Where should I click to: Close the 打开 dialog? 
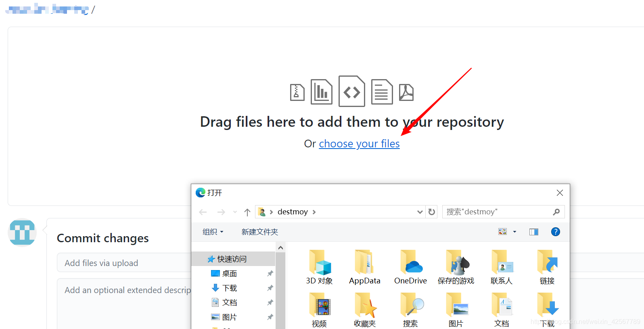point(560,193)
